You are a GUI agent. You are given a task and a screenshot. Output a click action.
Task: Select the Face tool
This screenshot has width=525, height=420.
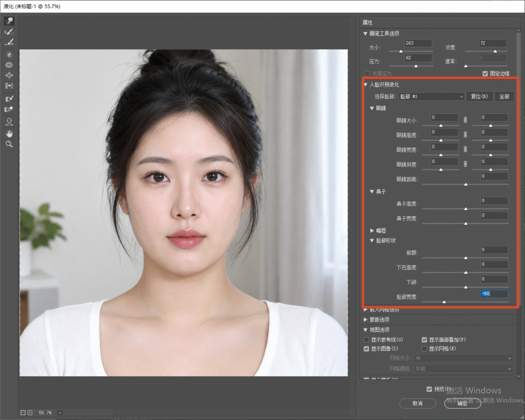(x=9, y=122)
